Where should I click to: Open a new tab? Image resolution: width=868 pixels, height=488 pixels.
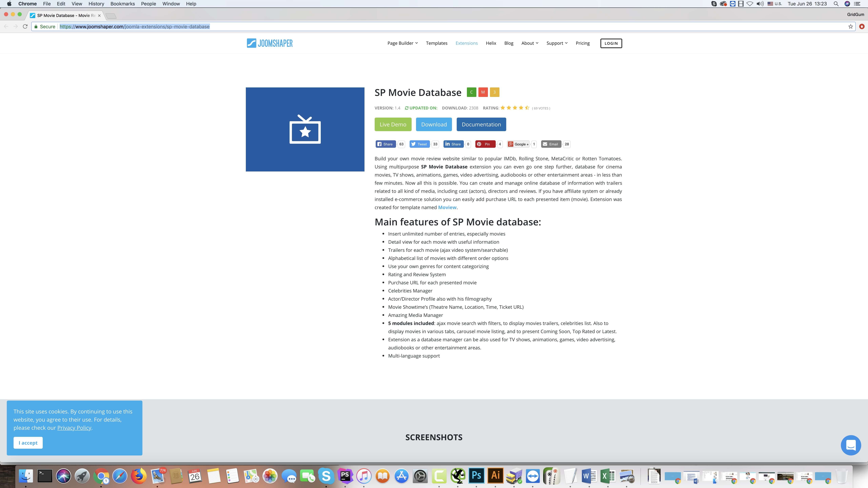pos(111,16)
